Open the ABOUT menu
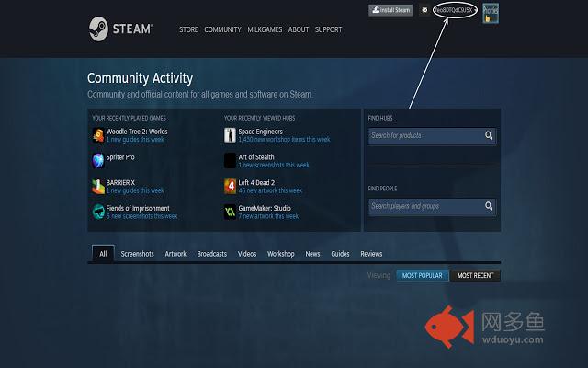Image resolution: width=588 pixels, height=368 pixels. point(299,29)
